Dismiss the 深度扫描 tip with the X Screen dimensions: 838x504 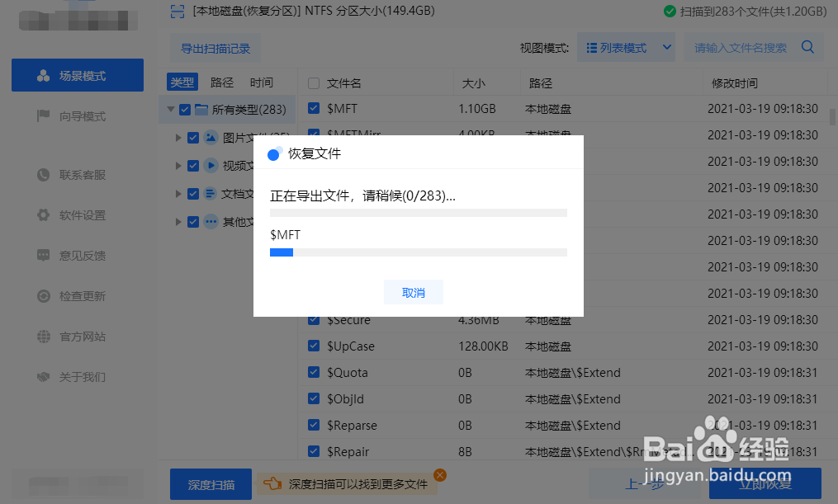[x=440, y=475]
